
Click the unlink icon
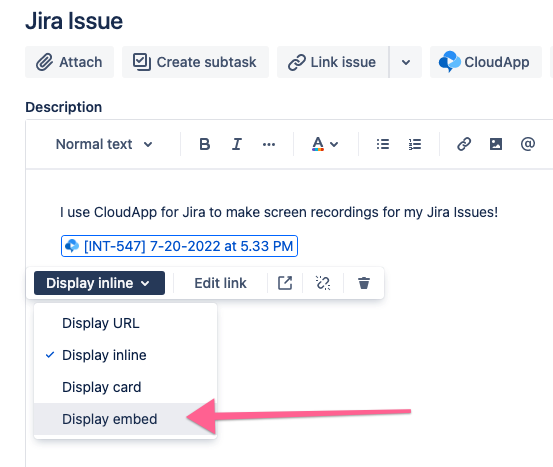(x=323, y=283)
